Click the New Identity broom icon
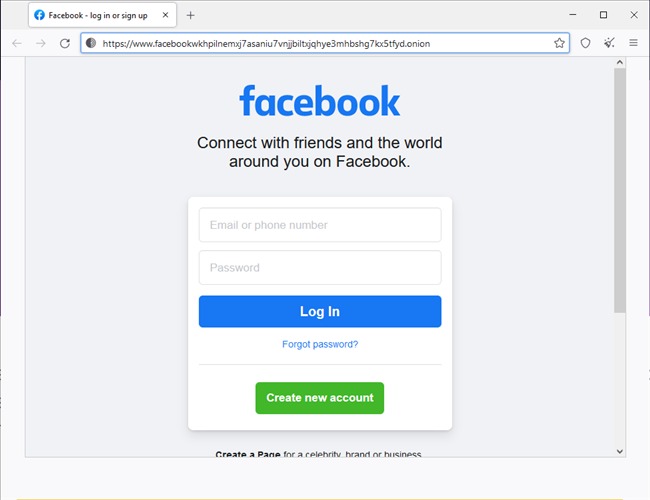 pyautogui.click(x=609, y=43)
